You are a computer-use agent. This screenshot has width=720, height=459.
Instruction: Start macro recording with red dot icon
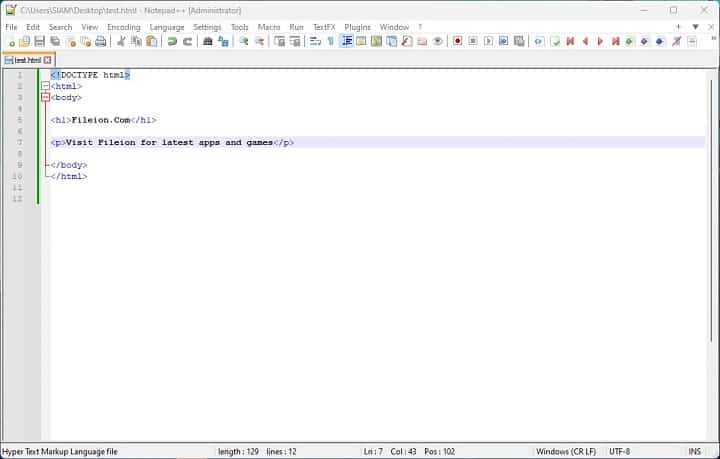click(x=457, y=42)
